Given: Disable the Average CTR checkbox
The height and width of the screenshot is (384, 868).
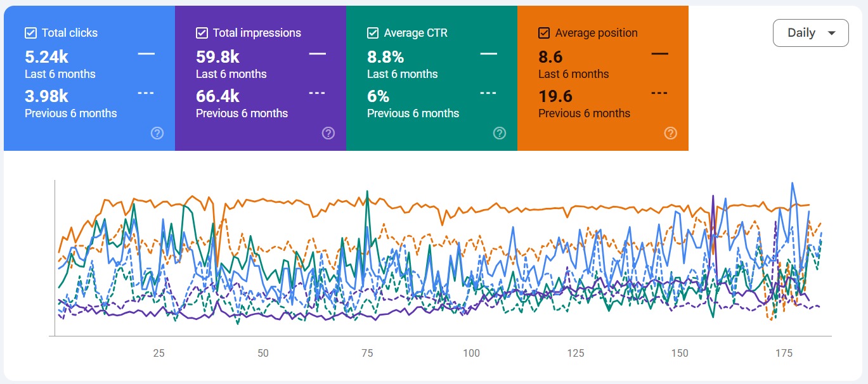Looking at the screenshot, I should click(x=373, y=33).
